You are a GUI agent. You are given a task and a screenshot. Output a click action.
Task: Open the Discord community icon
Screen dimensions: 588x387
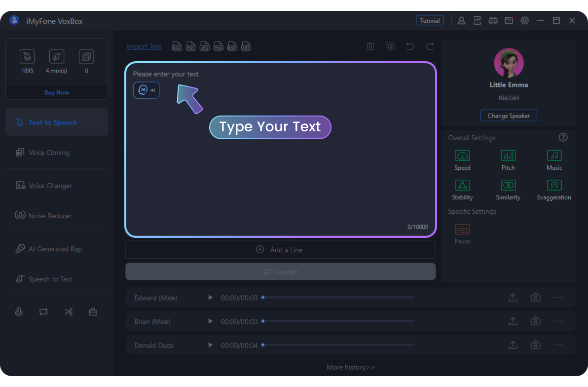[x=493, y=21]
